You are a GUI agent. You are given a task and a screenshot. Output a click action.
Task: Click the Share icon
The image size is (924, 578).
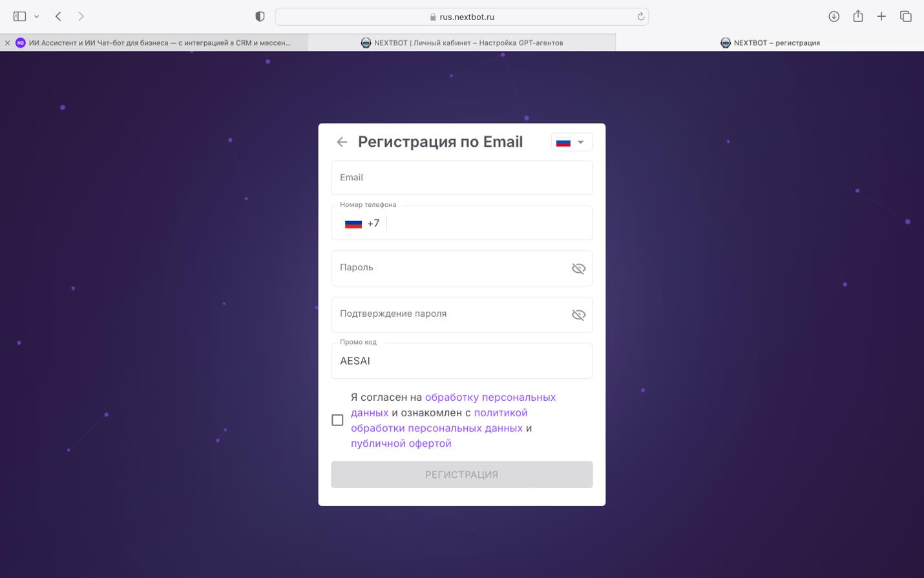point(857,16)
